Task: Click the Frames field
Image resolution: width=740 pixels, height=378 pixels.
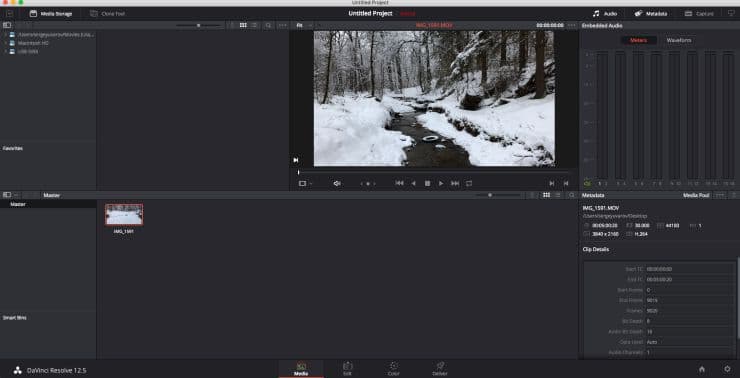Action: point(690,311)
